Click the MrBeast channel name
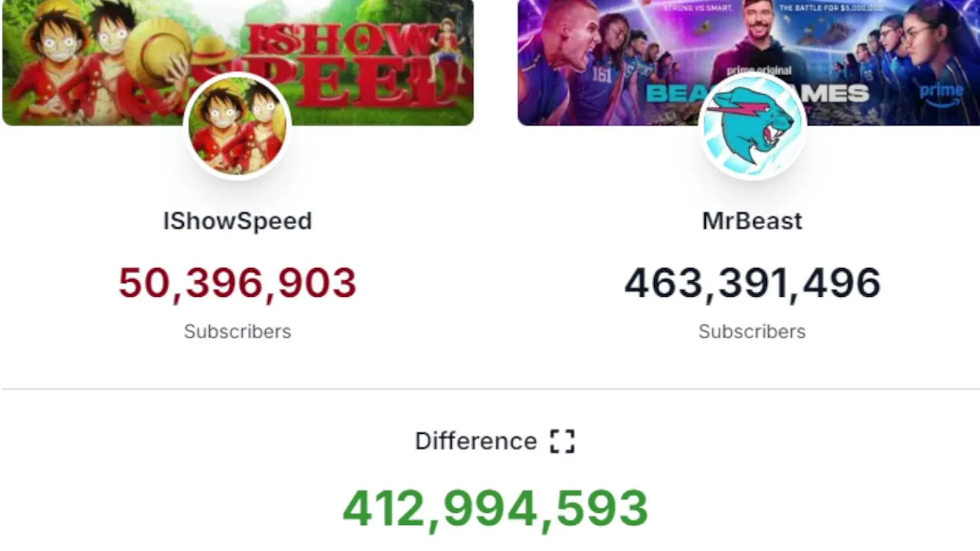The image size is (980, 551). [752, 221]
